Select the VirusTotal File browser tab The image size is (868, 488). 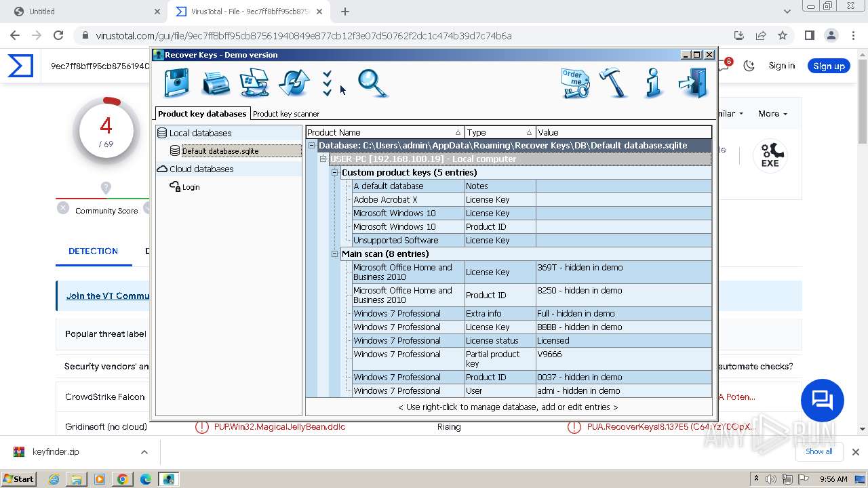(x=249, y=12)
